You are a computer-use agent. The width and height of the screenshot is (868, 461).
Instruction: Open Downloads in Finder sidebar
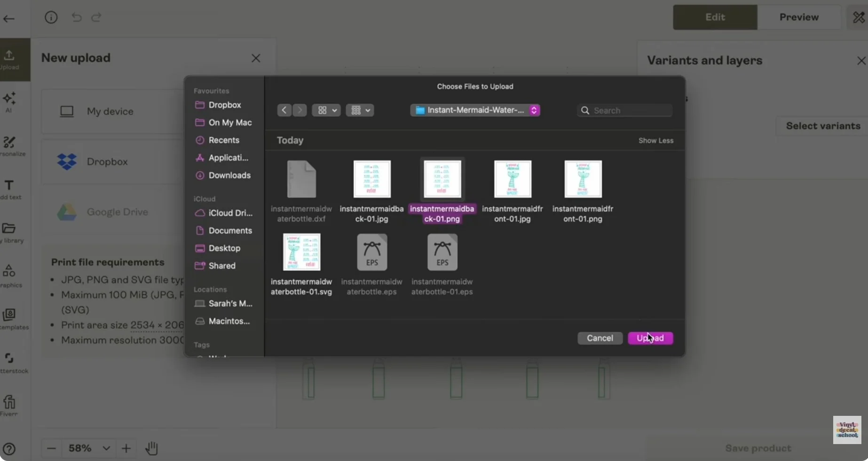tap(224, 175)
